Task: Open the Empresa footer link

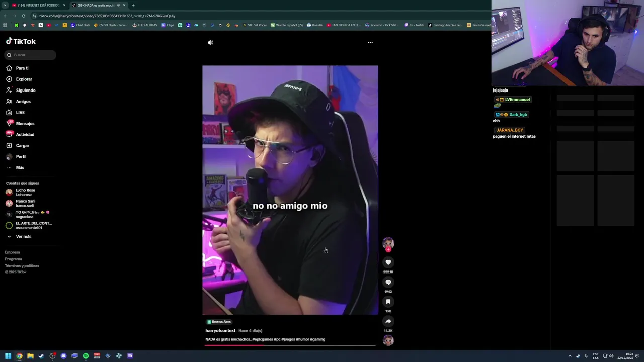Action: point(13,252)
